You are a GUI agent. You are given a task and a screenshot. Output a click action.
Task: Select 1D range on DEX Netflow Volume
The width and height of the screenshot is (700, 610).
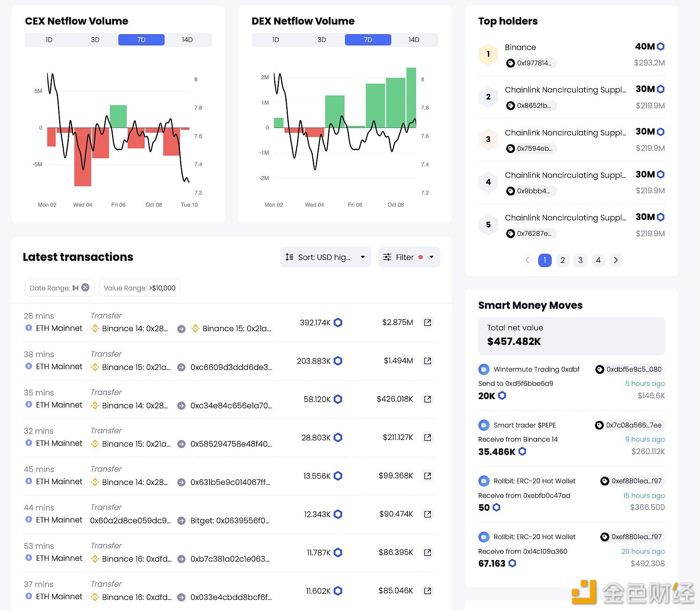coord(275,40)
